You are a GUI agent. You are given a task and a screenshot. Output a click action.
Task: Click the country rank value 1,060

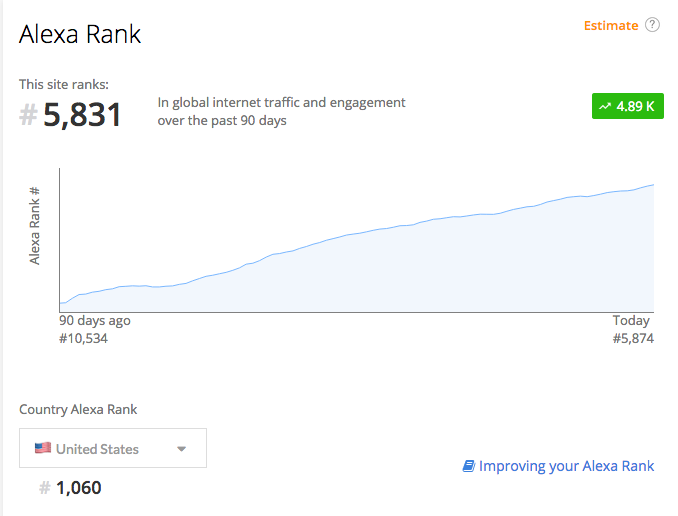pyautogui.click(x=79, y=488)
